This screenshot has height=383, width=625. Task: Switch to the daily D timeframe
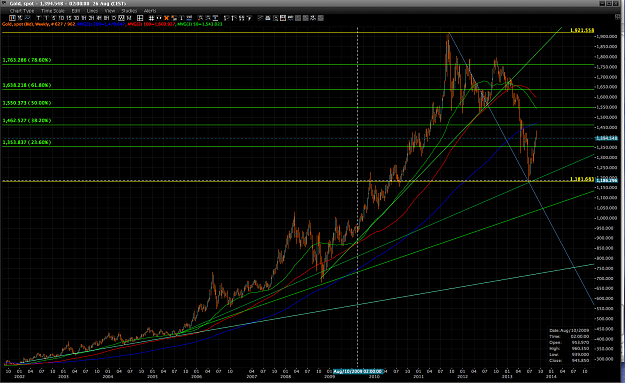114,18
